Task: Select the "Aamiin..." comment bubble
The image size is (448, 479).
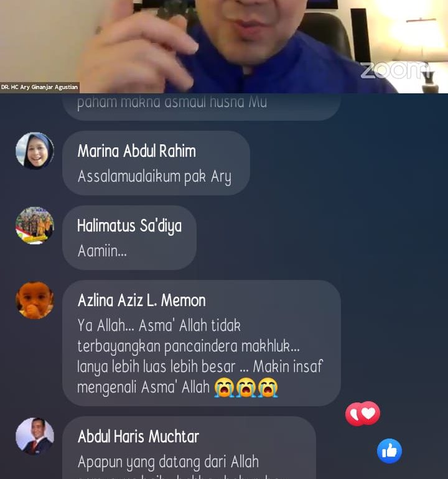Action: (129, 238)
